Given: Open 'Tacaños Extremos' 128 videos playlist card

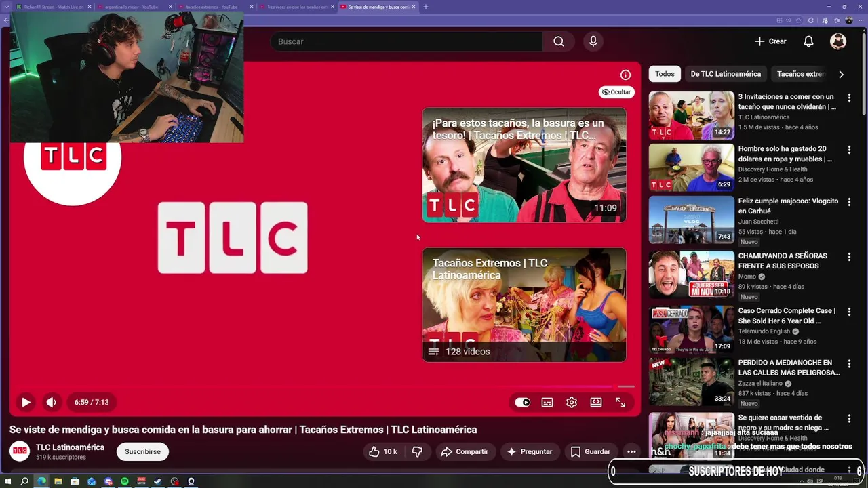Looking at the screenshot, I should pos(524,304).
